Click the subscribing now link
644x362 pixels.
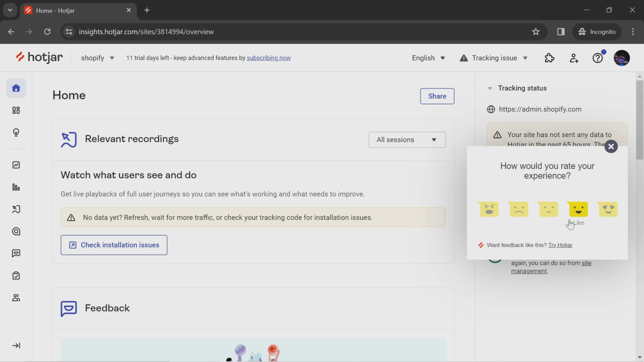pos(269,57)
